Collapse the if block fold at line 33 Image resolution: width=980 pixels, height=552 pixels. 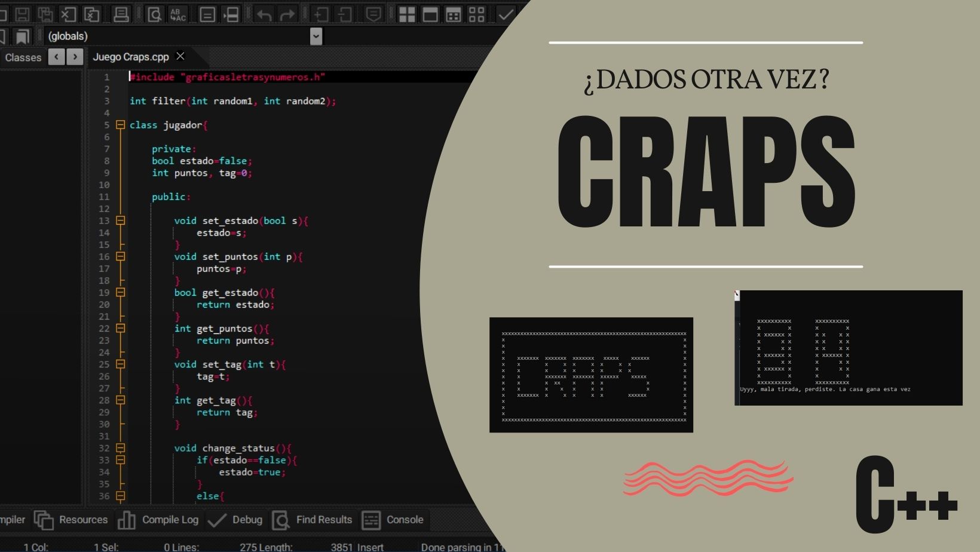[120, 459]
